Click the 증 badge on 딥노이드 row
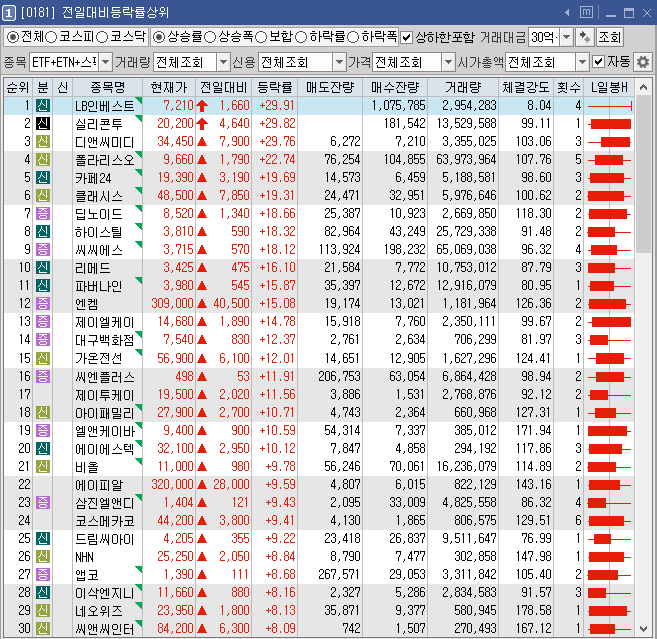657x639 pixels. [43, 214]
